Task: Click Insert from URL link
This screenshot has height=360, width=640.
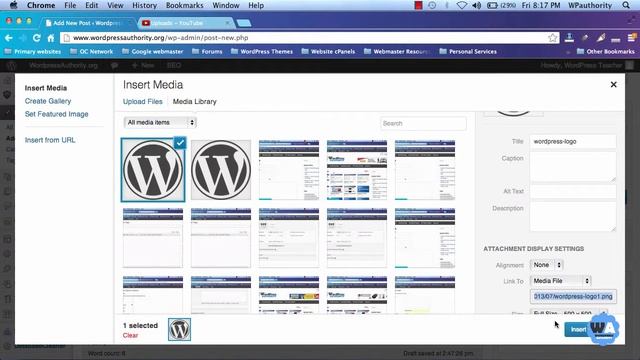Action: [x=50, y=140]
